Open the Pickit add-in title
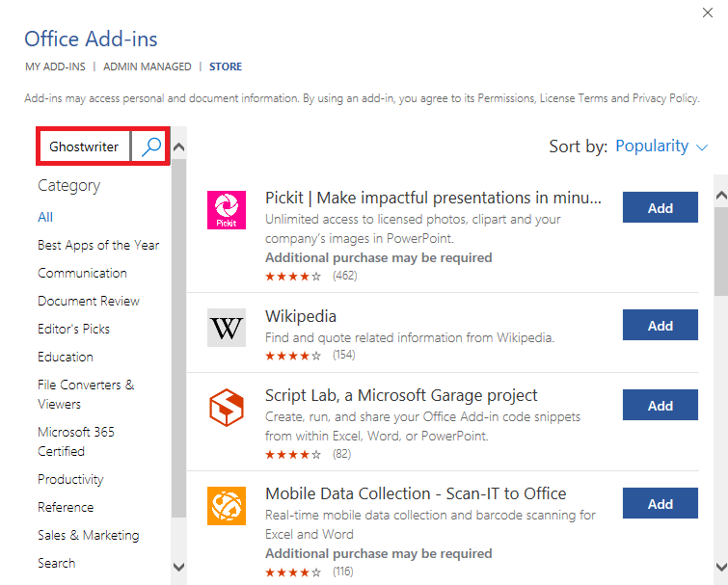The image size is (728, 585). (x=433, y=199)
